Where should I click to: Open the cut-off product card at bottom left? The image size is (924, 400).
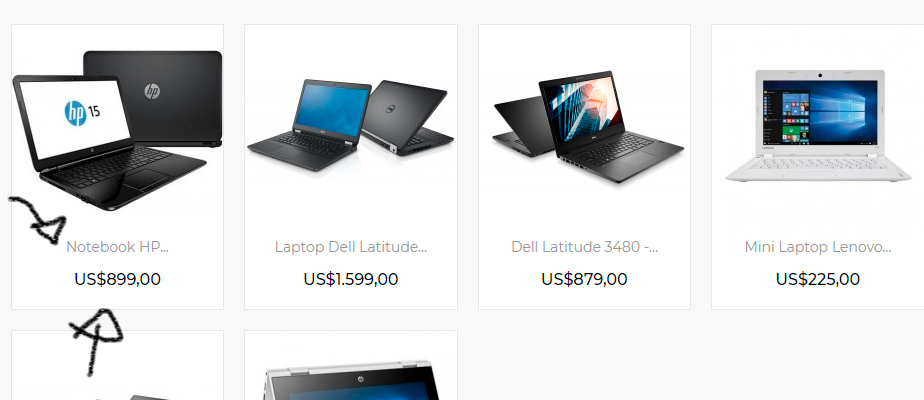[x=117, y=365]
